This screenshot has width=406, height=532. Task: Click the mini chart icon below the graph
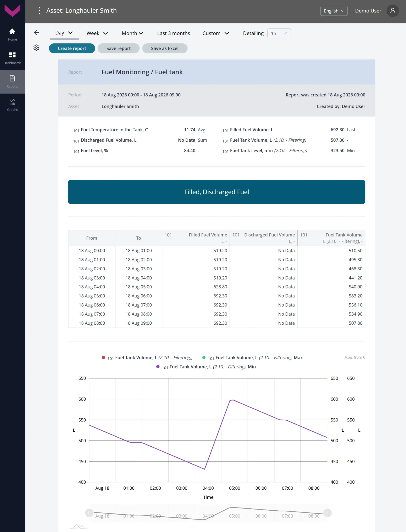(x=78, y=526)
